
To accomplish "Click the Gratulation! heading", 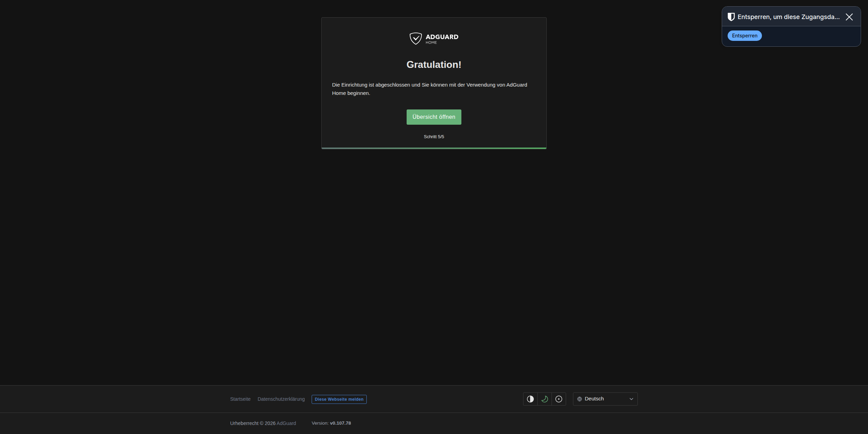I will pyautogui.click(x=434, y=65).
